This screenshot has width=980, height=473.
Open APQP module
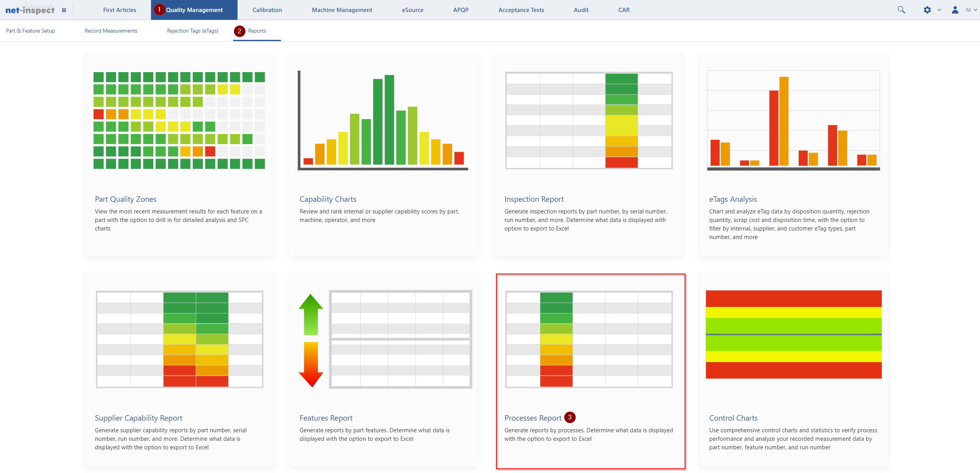(x=461, y=10)
